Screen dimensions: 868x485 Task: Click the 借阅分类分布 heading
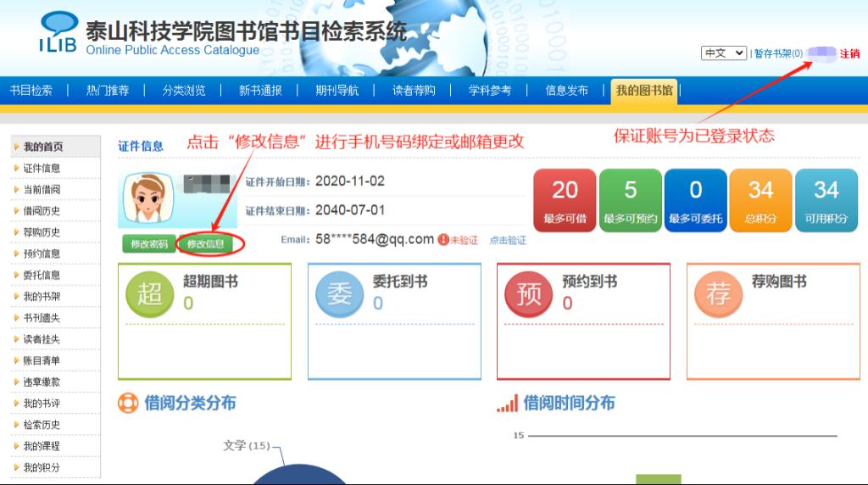(190, 403)
